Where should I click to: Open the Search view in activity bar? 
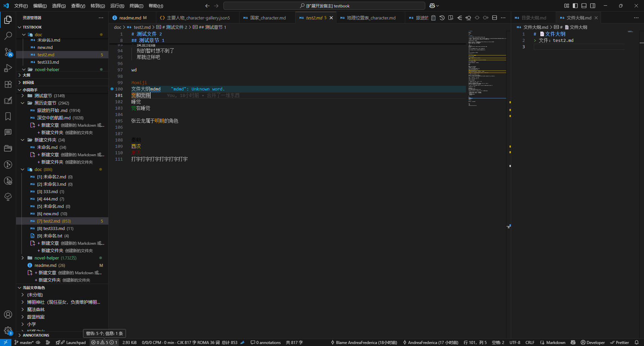coord(8,36)
